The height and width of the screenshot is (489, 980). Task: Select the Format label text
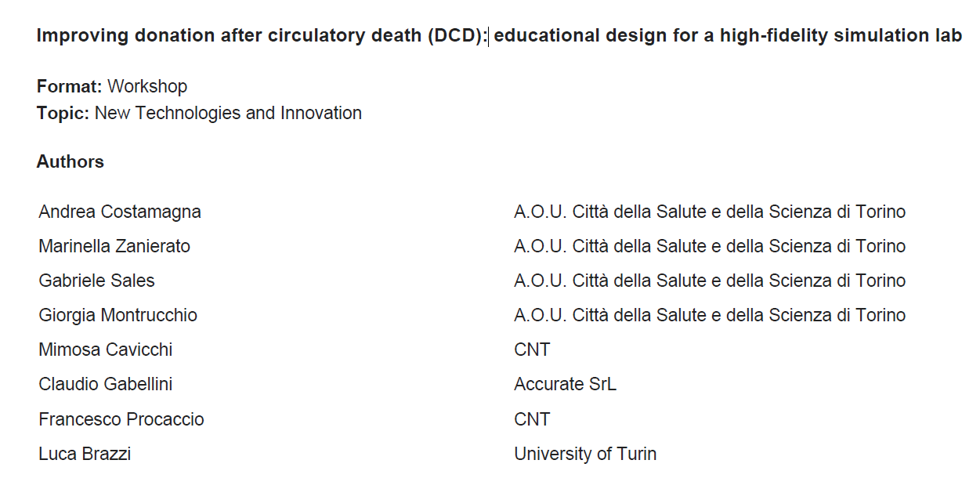point(70,86)
